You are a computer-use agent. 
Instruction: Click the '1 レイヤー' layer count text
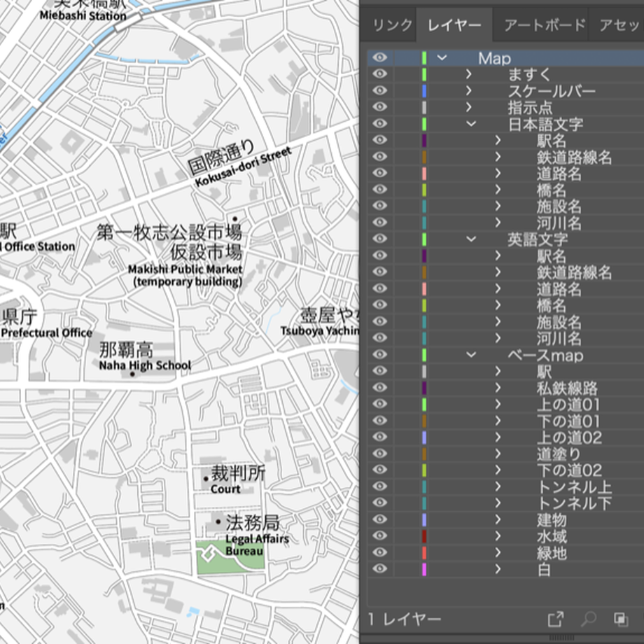(x=405, y=619)
